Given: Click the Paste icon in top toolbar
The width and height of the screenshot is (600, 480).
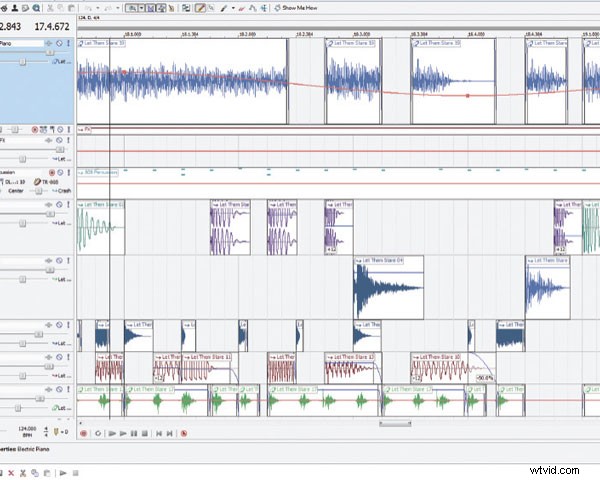Looking at the screenshot, I should [71, 8].
